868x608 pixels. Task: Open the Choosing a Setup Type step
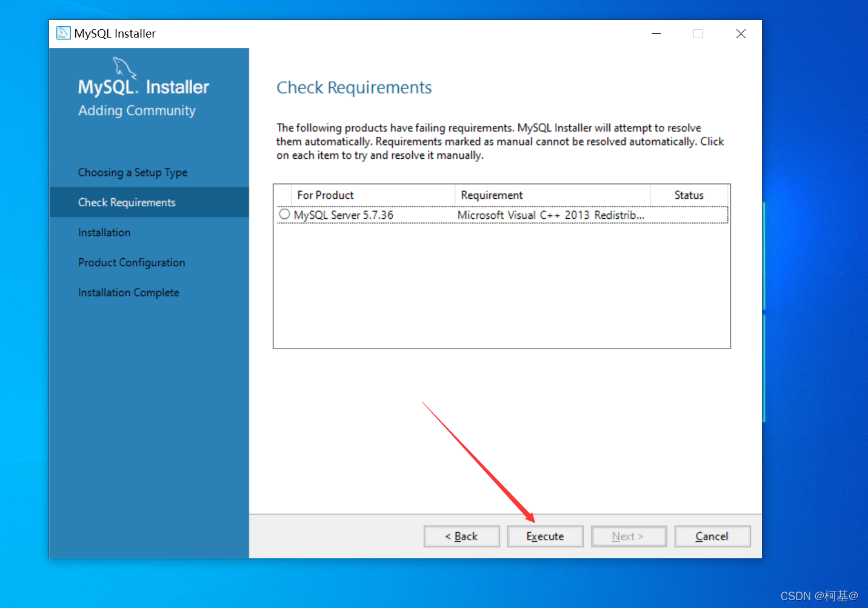click(x=133, y=173)
